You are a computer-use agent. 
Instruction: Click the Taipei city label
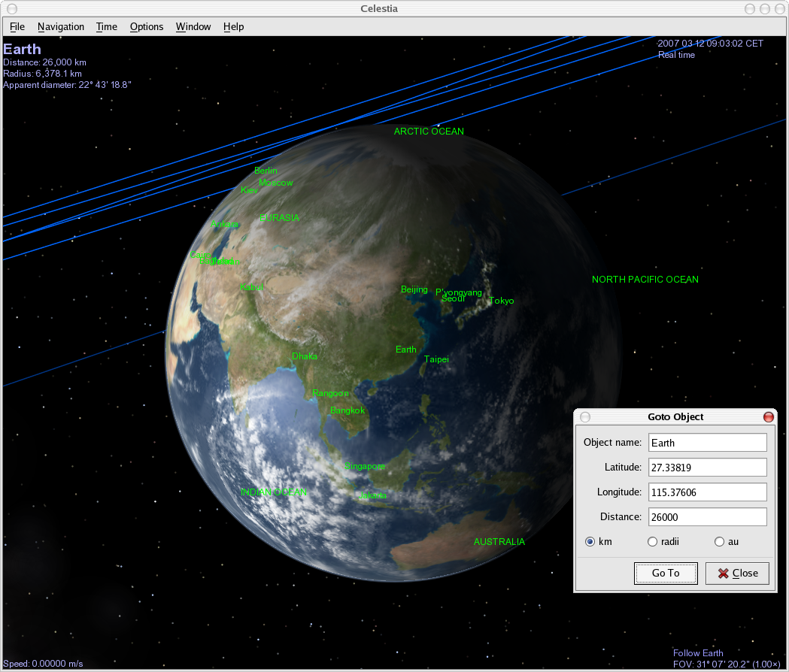click(436, 359)
